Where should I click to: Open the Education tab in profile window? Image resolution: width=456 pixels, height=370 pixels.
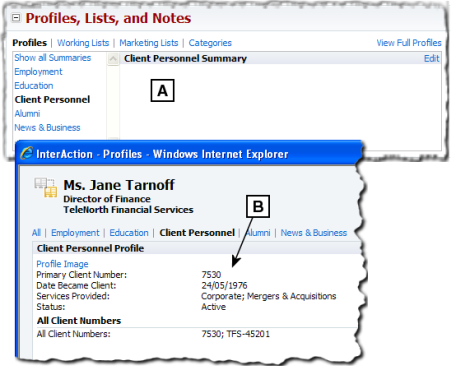pyautogui.click(x=129, y=233)
